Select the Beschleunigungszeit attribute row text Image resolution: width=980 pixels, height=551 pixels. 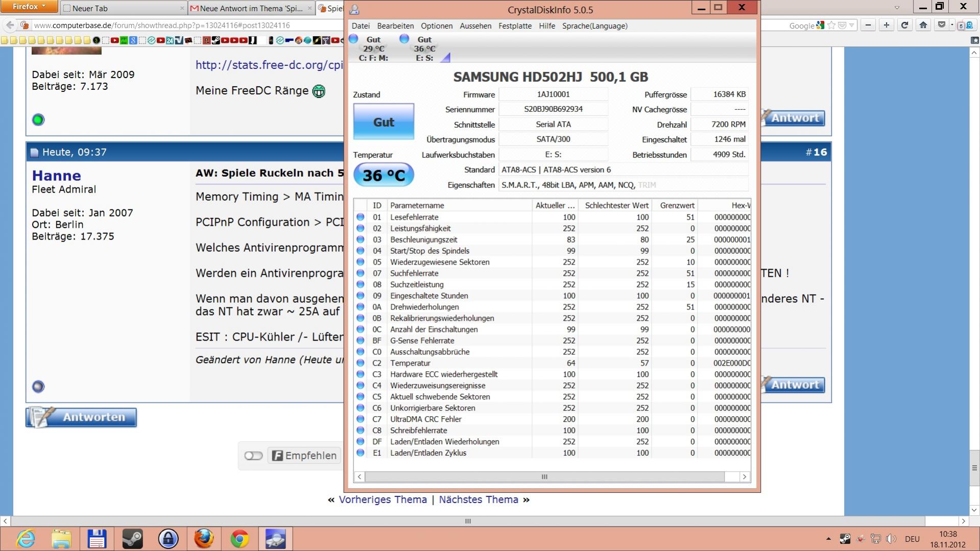click(423, 239)
